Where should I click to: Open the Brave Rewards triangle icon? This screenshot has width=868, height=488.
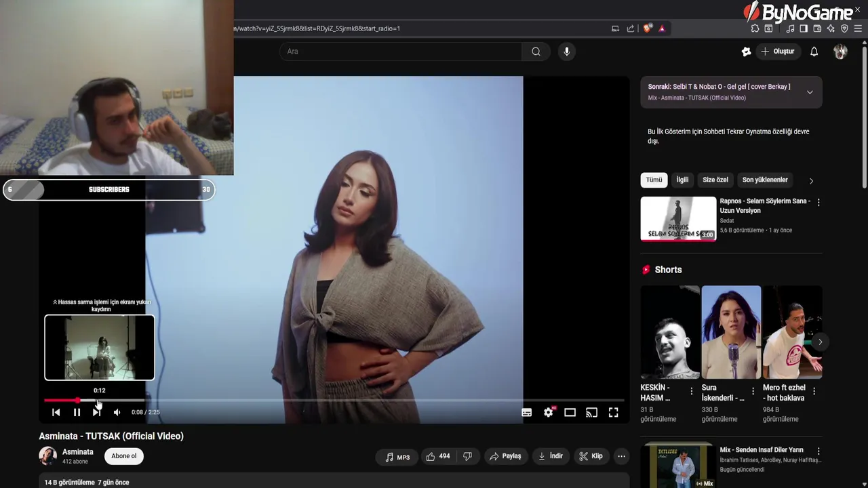pos(662,28)
